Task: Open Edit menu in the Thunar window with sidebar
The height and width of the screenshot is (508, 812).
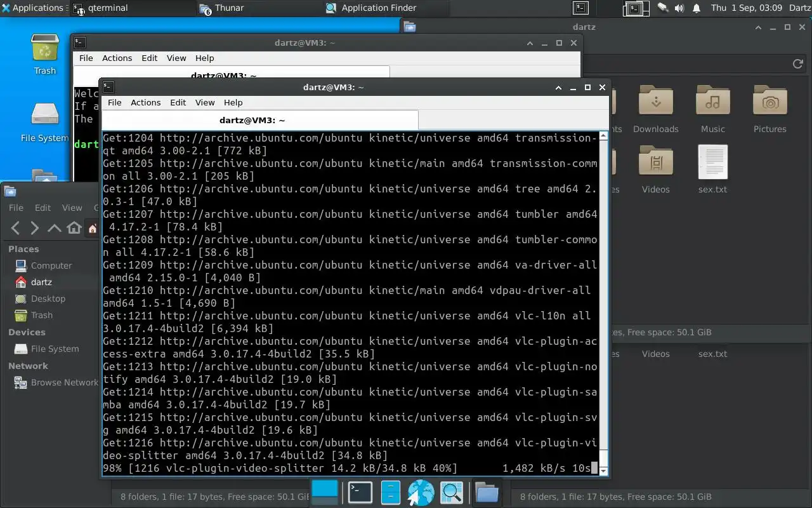Action: [x=43, y=208]
